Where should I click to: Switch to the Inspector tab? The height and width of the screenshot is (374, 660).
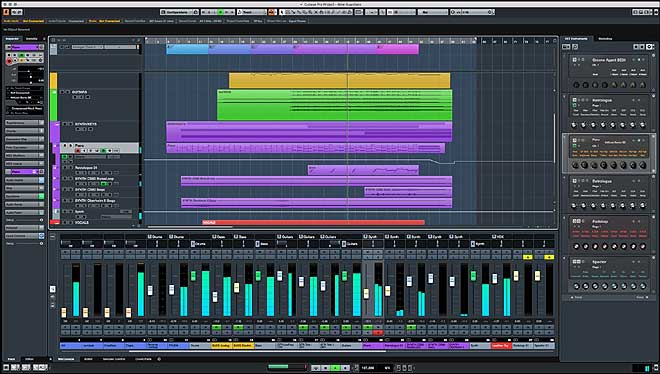point(12,39)
